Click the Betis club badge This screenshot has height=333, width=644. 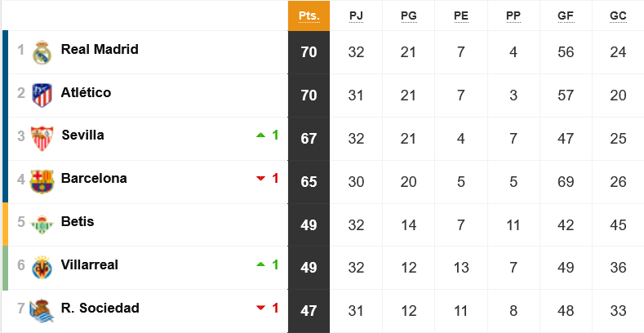[x=42, y=224]
